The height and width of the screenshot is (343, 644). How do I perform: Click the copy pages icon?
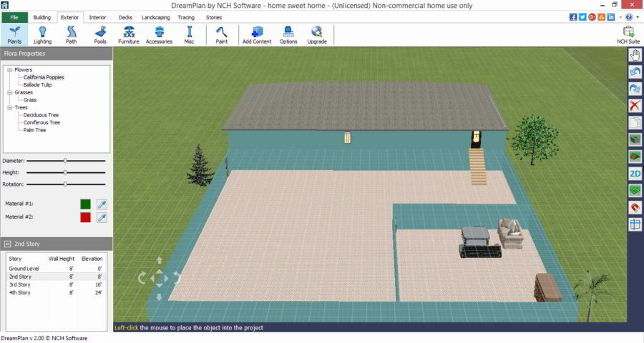tap(635, 123)
